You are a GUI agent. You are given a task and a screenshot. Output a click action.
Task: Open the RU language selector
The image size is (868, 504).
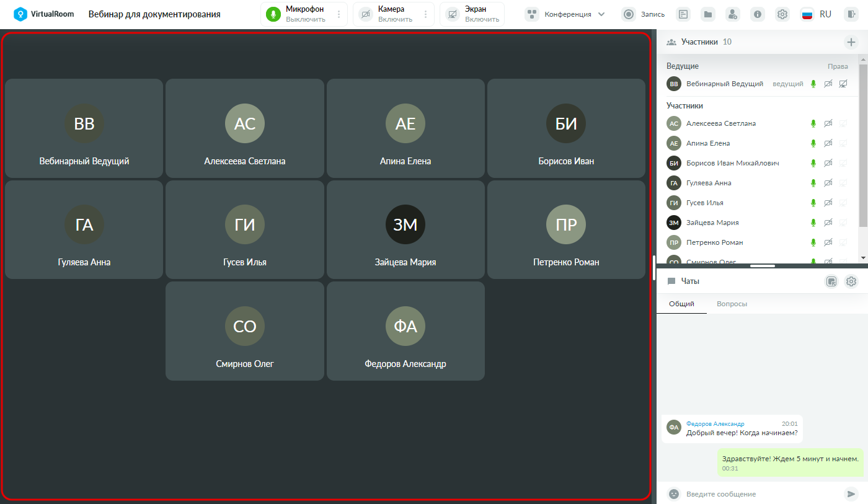(x=816, y=14)
